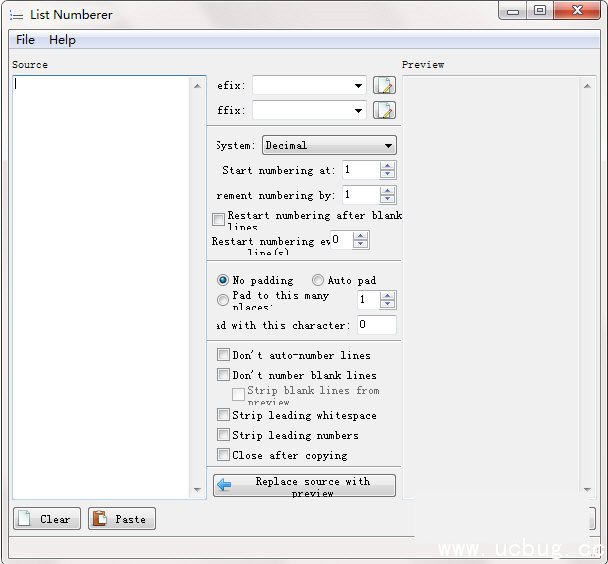The width and height of the screenshot is (608, 564).
Task: Tick the Strip leading whitespace checkbox
Action: click(223, 415)
